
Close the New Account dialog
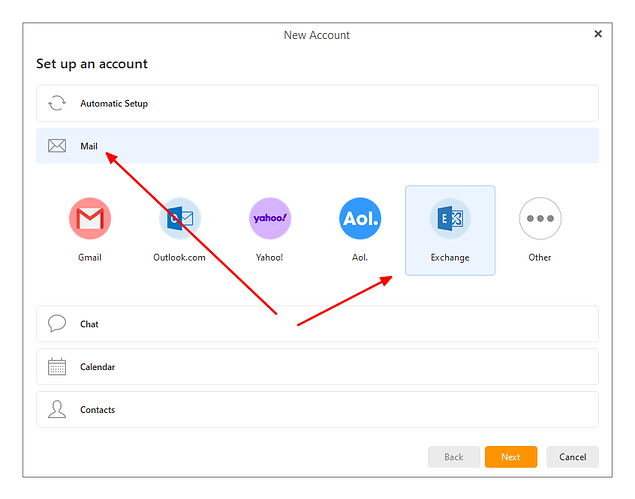point(598,34)
